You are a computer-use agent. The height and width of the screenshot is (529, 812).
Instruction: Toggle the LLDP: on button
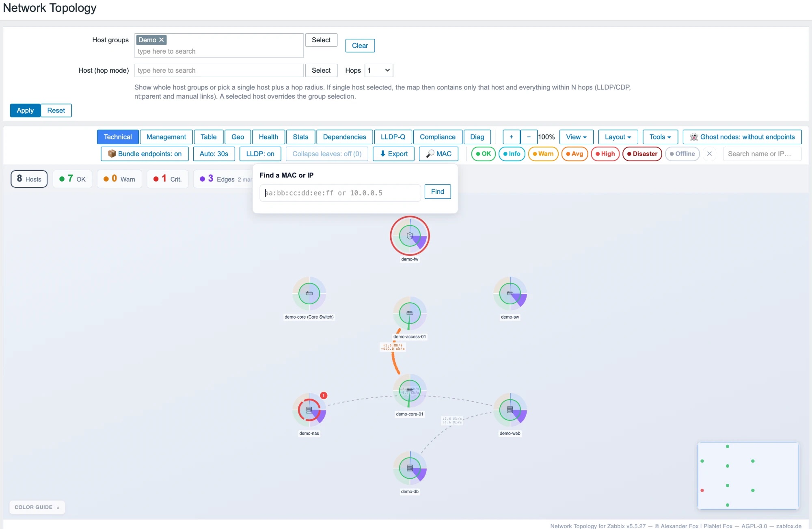tap(260, 154)
